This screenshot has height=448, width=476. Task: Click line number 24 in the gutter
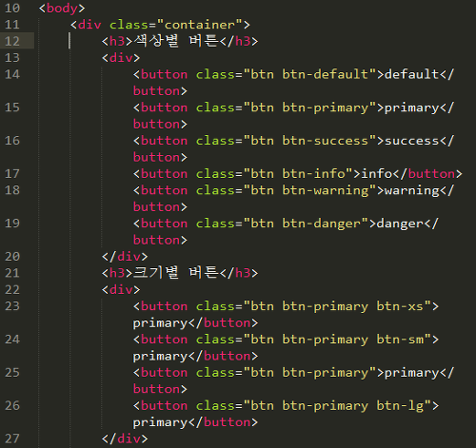12,340
